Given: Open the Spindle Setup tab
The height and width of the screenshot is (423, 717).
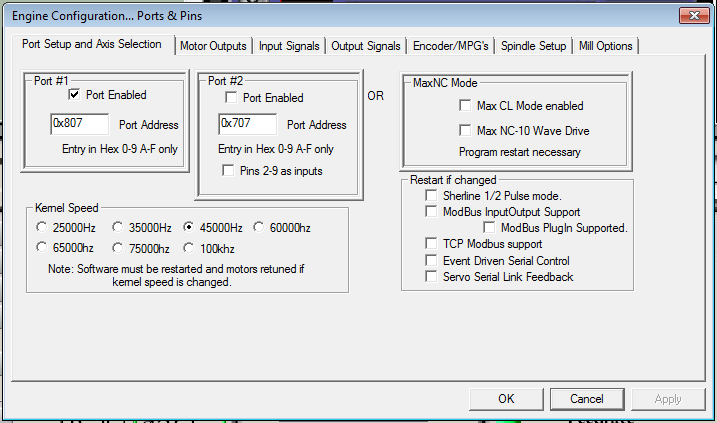Looking at the screenshot, I should click(533, 46).
